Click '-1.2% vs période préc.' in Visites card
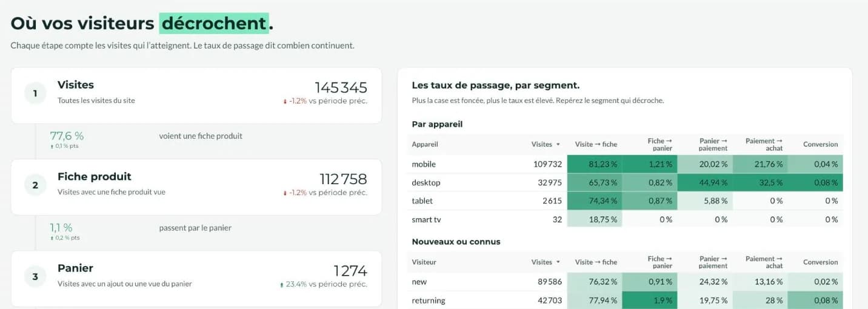This screenshot has width=868, height=309. (325, 101)
